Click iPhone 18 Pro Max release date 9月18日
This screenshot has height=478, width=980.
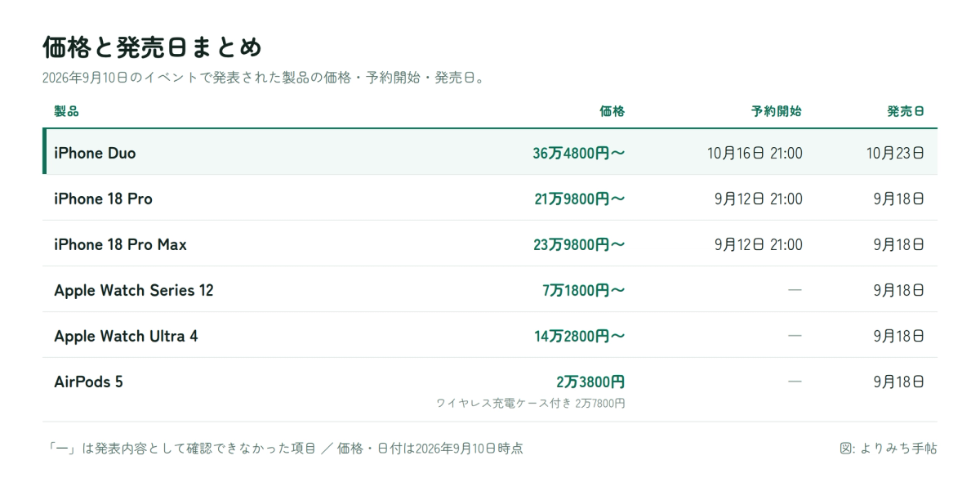pos(898,244)
